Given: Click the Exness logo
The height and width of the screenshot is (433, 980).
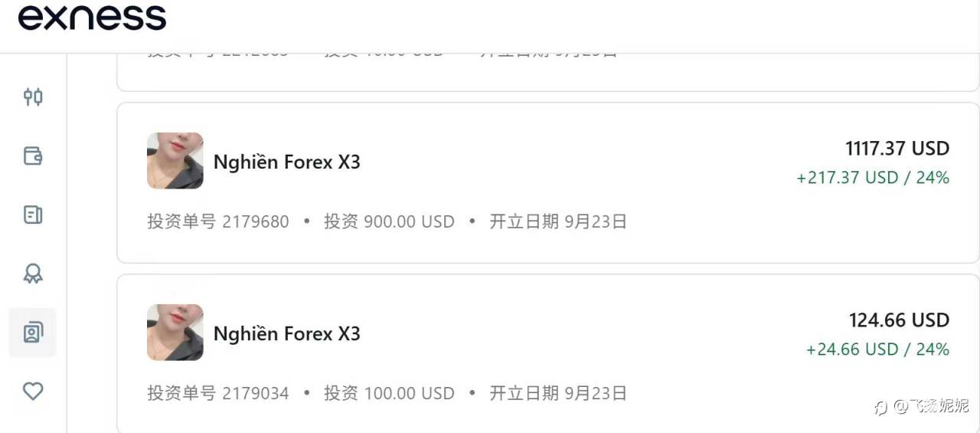Looking at the screenshot, I should coord(92,18).
